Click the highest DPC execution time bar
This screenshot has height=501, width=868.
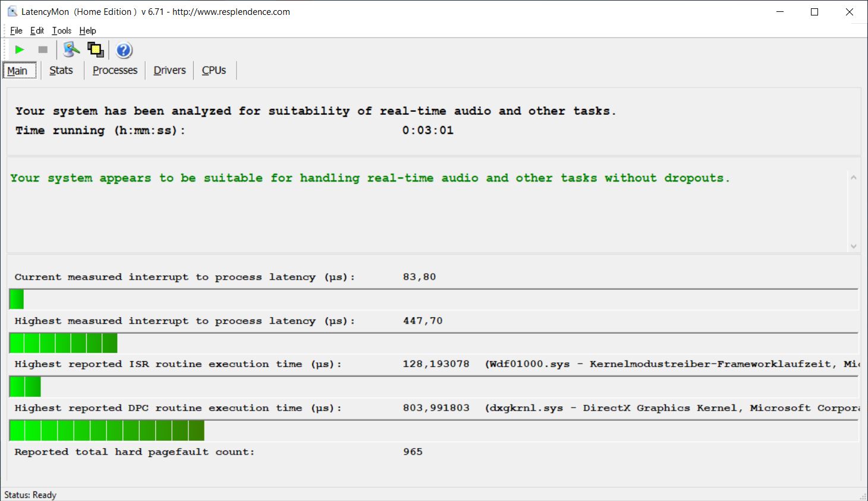click(x=433, y=431)
